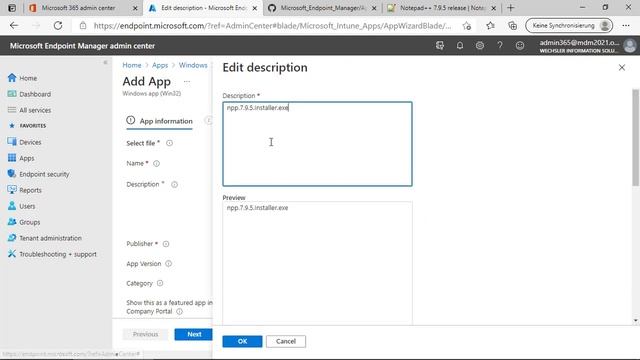640x360 pixels.
Task: Open a new browser tab
Action: pos(510,8)
